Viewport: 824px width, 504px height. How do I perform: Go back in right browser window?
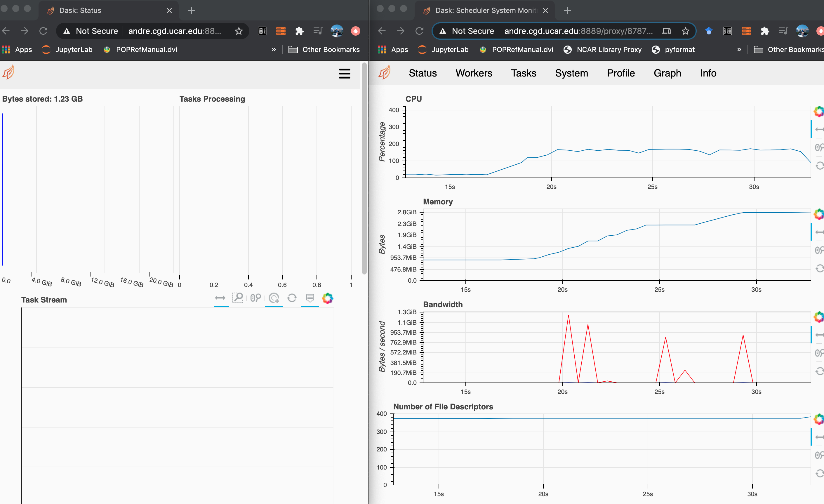tap(382, 31)
